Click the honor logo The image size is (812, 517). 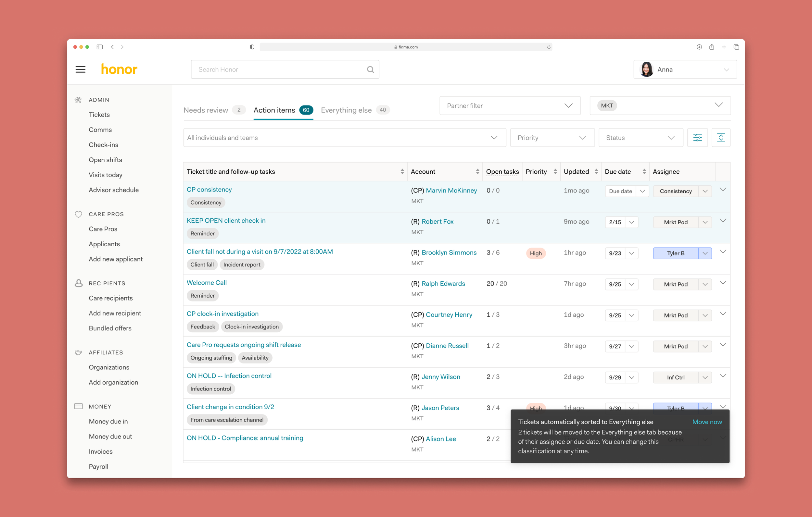click(x=119, y=69)
